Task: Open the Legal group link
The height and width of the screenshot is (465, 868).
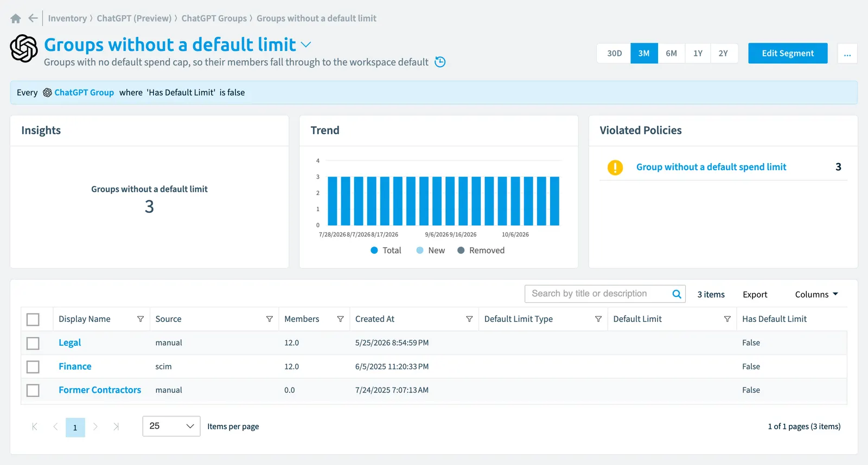Action: tap(70, 343)
